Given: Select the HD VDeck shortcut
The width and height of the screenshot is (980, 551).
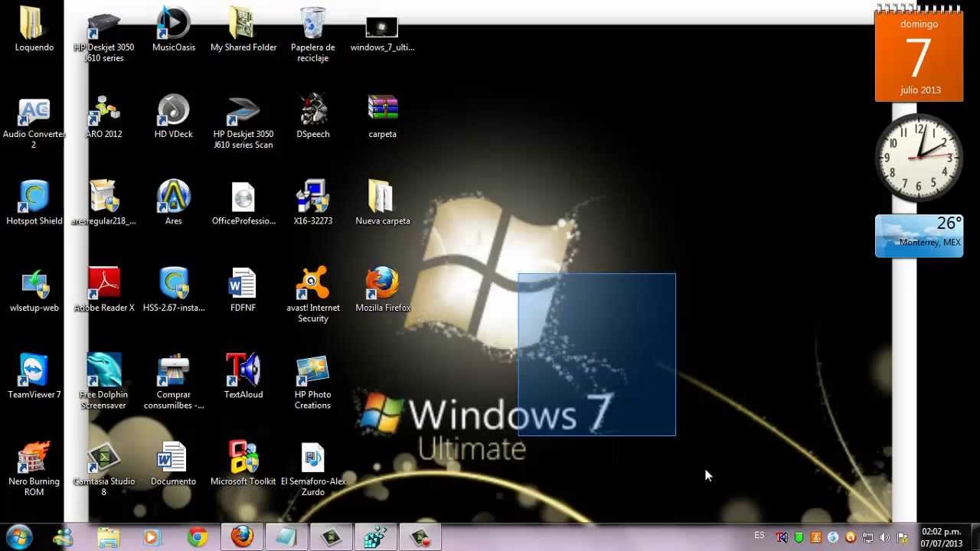Looking at the screenshot, I should tap(174, 116).
